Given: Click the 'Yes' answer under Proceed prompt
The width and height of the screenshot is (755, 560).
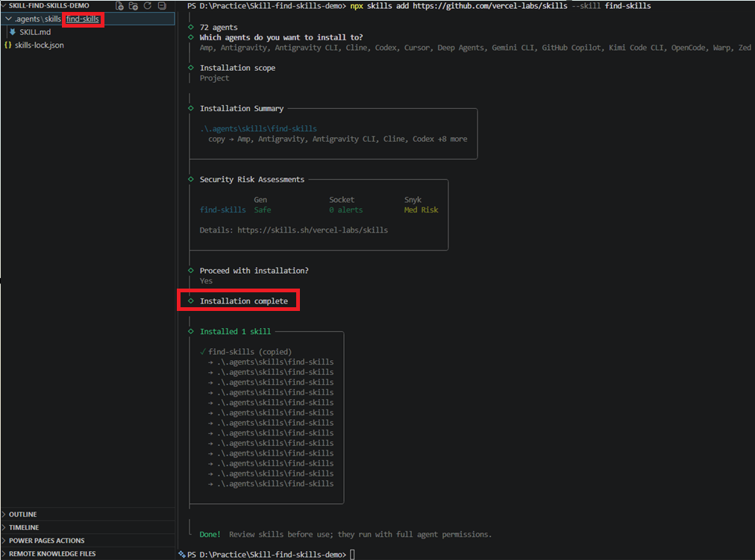Looking at the screenshot, I should pos(206,280).
